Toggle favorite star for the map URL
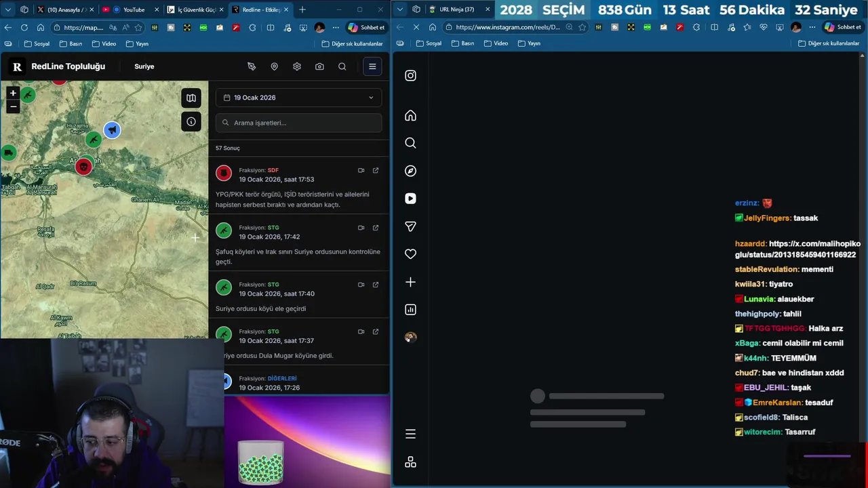 coord(138,27)
